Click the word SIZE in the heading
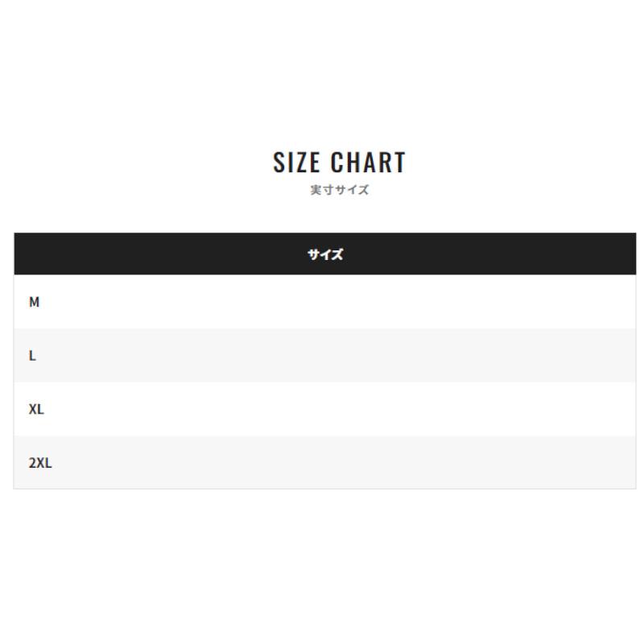 pos(296,163)
